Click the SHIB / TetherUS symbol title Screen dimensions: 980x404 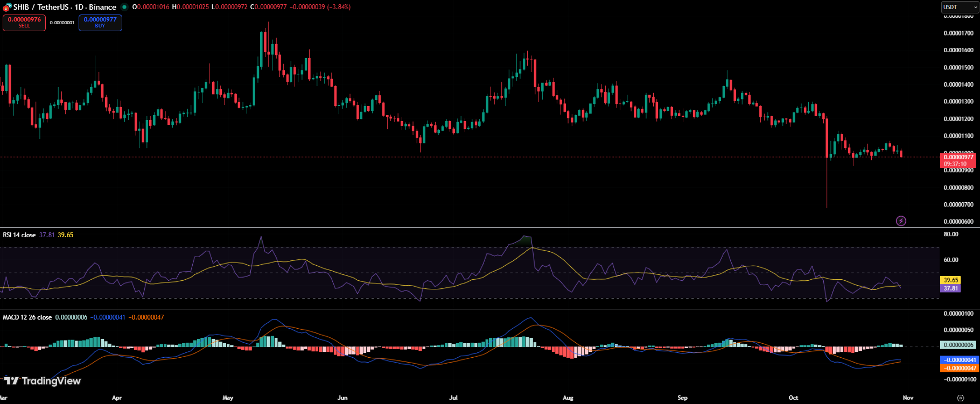65,7
